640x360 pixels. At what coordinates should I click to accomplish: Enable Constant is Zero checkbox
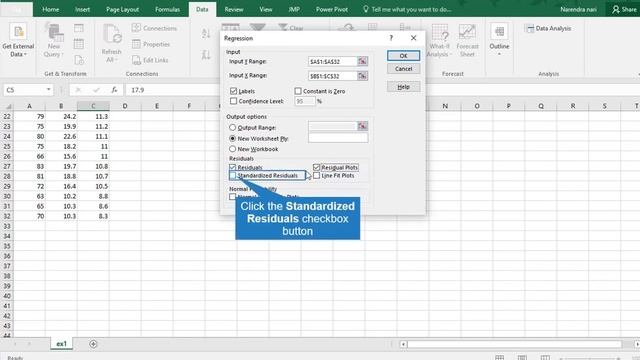tap(298, 91)
